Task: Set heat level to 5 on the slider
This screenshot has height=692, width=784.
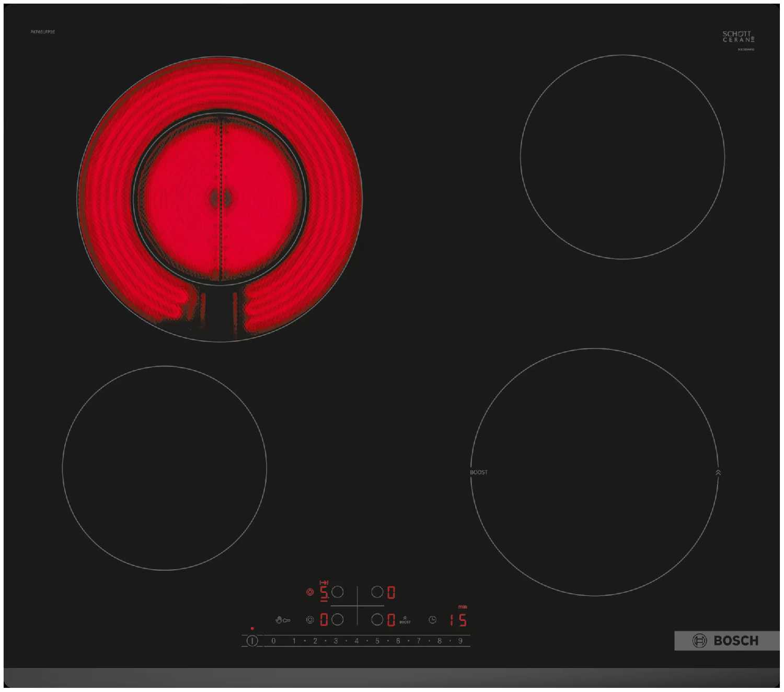Action: (x=377, y=641)
